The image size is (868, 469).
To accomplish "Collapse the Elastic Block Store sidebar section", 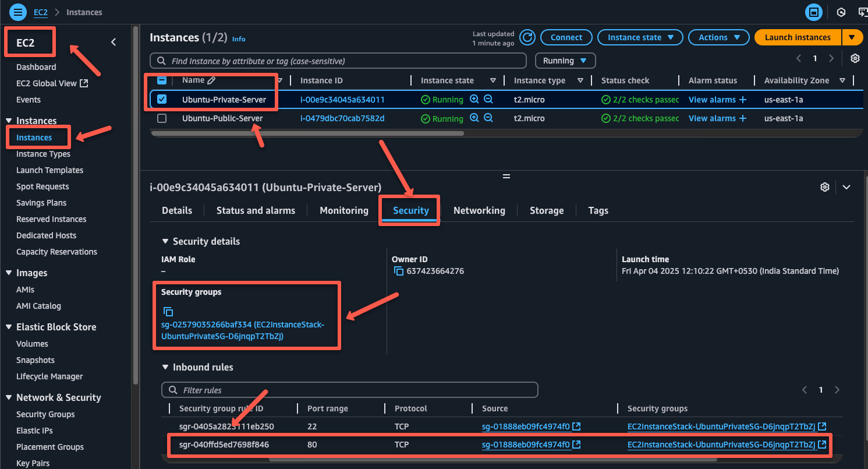I will 9,327.
